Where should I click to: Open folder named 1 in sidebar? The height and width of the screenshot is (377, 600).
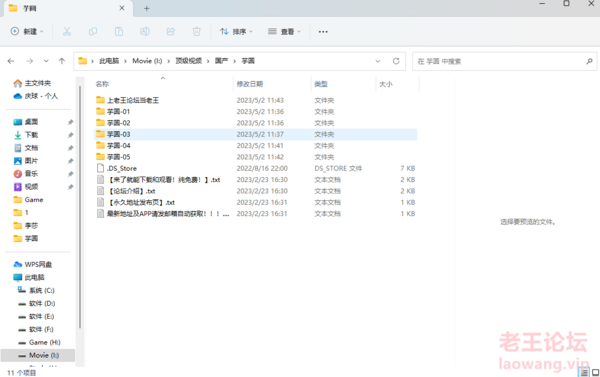(x=21, y=212)
